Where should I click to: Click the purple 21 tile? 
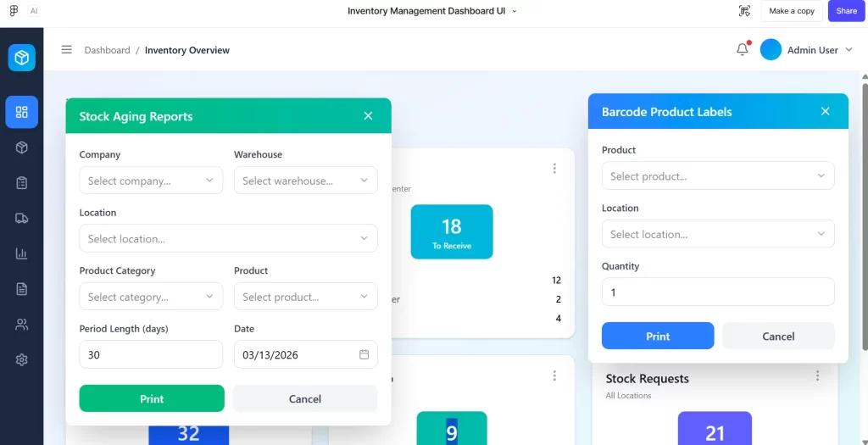pyautogui.click(x=715, y=428)
